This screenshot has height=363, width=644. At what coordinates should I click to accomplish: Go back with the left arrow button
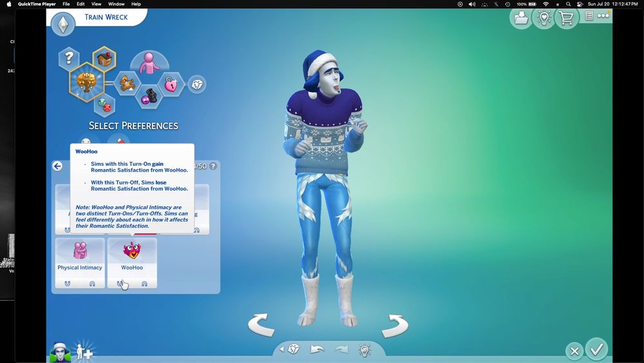click(57, 166)
